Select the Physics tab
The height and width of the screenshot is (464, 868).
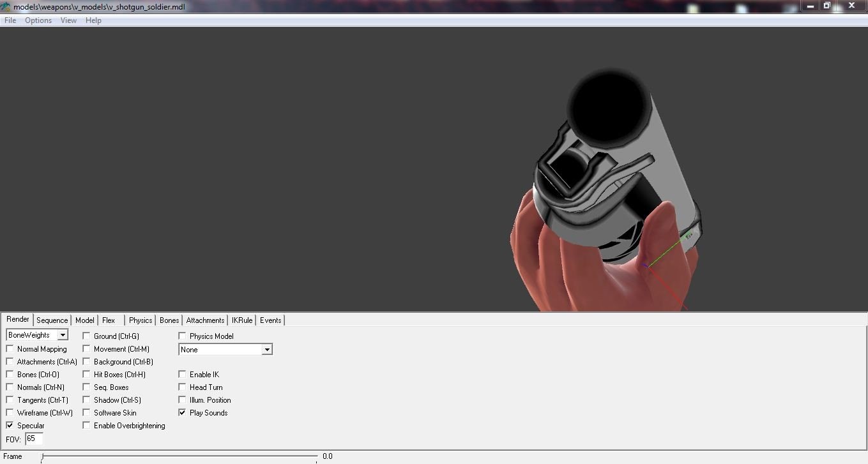point(141,320)
